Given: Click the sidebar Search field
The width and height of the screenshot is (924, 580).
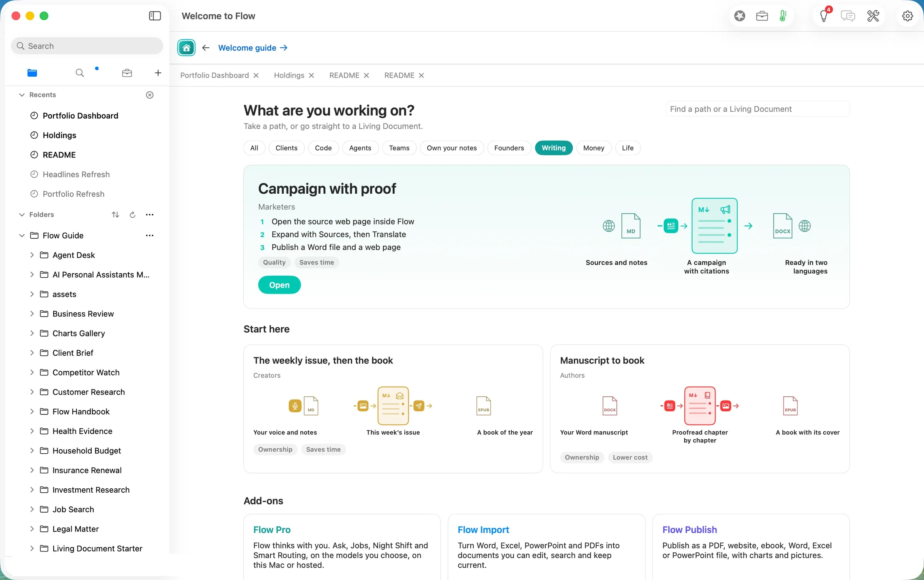Looking at the screenshot, I should tap(87, 46).
